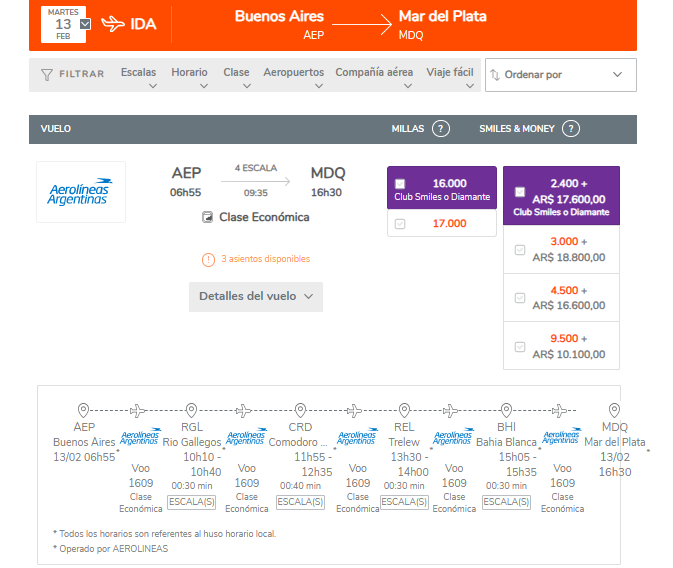
Task: Click the airline logo on the RGL–CRD leg
Action: 246,436
